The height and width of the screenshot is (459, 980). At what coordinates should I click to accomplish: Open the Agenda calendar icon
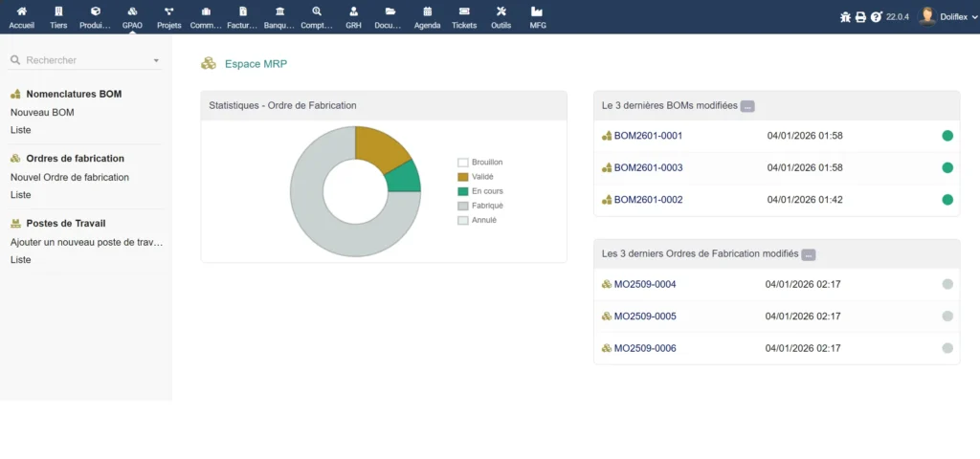[427, 11]
